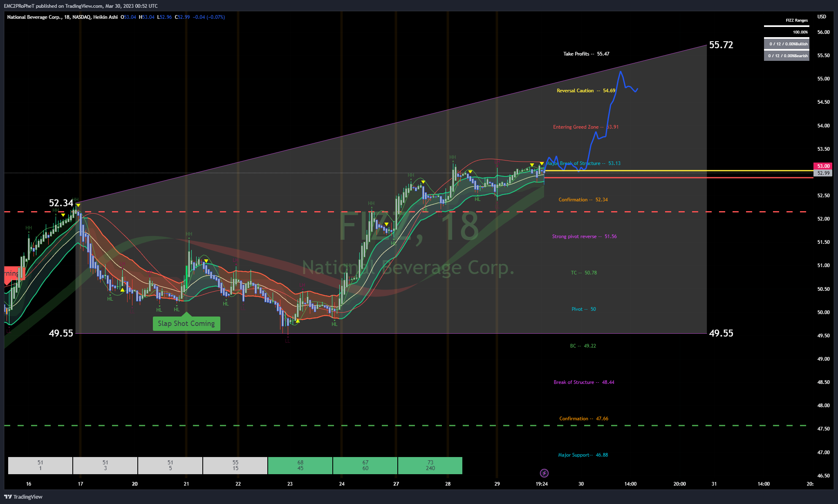Click the 55.72 trendline endpoint label
This screenshot has width=838, height=504.
click(721, 45)
